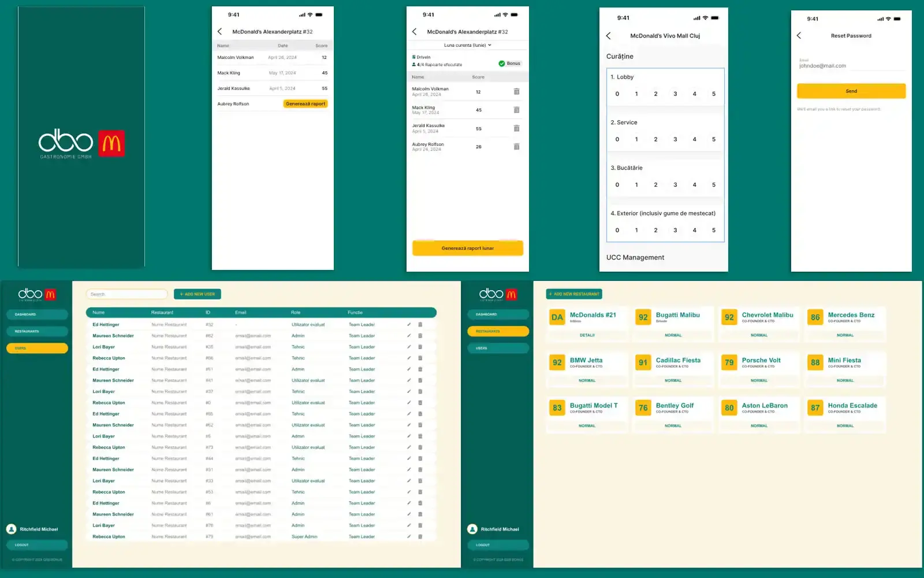Image resolution: width=924 pixels, height=578 pixels.
Task: Open Users in the Restaurants panel sidebar
Action: 498,348
